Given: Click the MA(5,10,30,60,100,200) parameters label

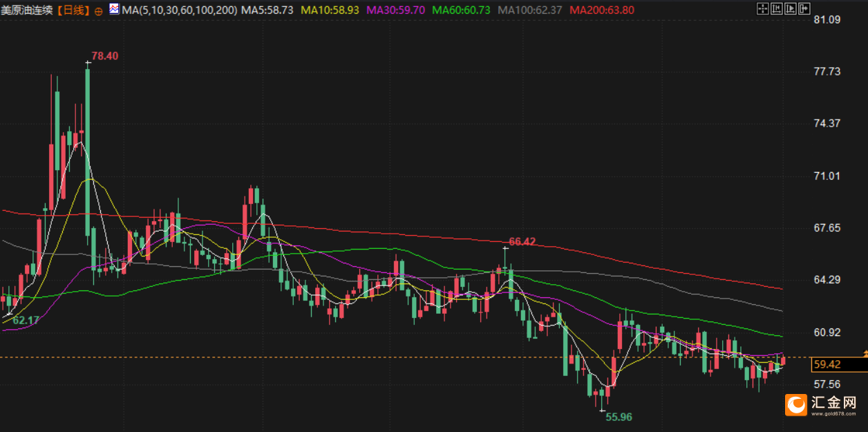Looking at the screenshot, I should 180,10.
